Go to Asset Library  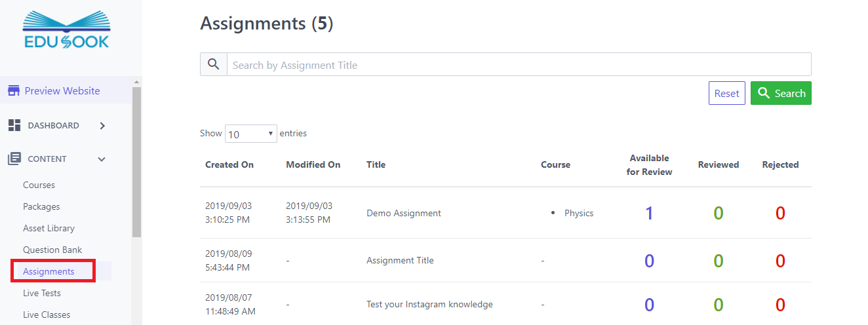click(49, 228)
